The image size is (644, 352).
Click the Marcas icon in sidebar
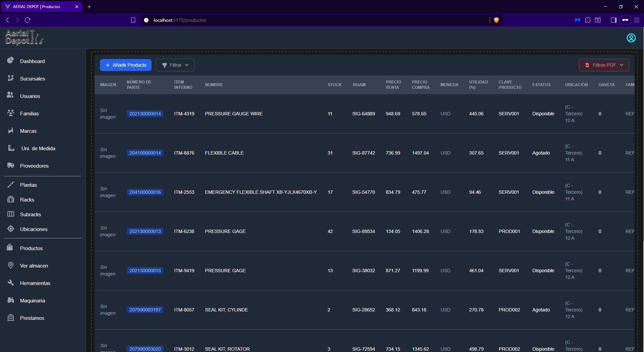(10, 130)
